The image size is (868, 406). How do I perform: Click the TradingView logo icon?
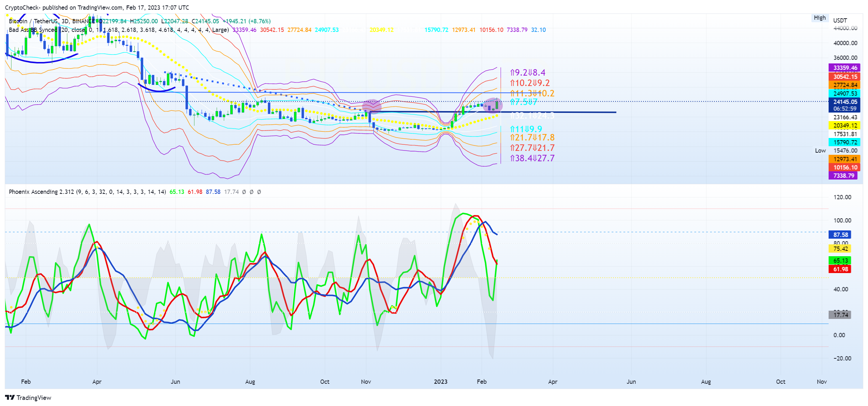10,397
